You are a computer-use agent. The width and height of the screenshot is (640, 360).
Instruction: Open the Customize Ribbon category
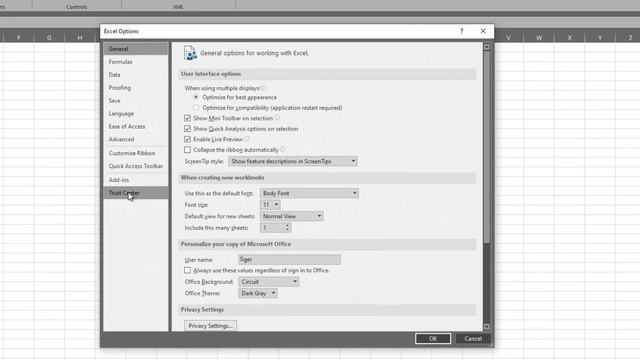point(136,153)
